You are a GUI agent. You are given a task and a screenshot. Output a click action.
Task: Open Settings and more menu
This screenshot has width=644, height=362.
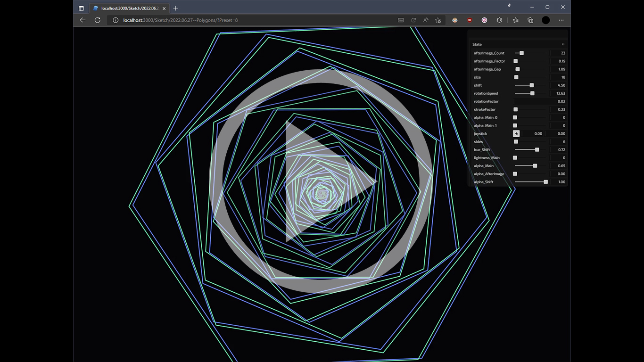(561, 20)
